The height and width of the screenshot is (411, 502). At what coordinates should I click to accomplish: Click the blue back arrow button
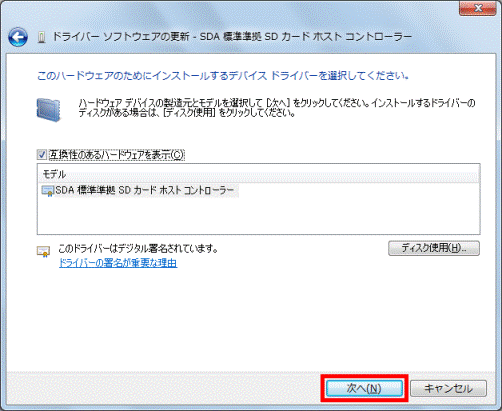pyautogui.click(x=18, y=37)
